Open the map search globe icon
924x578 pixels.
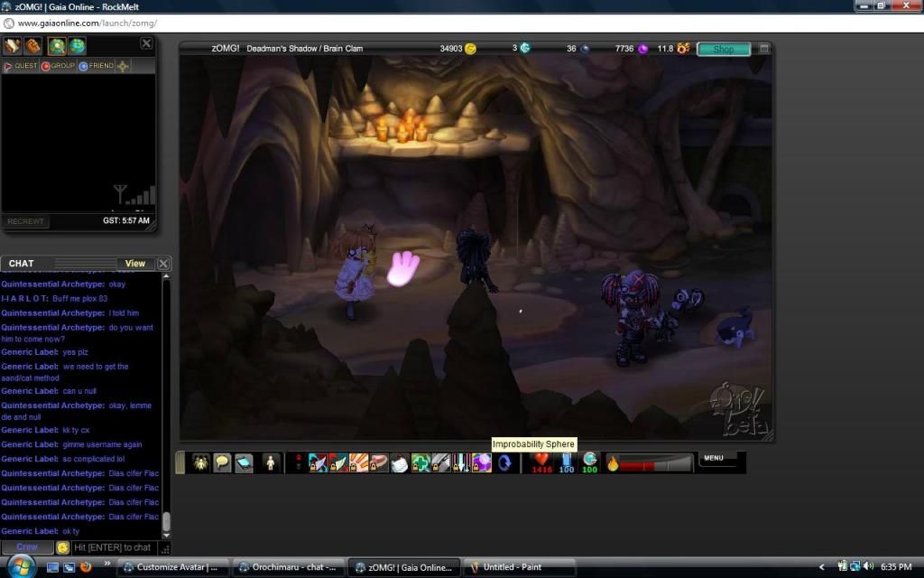click(x=57, y=45)
